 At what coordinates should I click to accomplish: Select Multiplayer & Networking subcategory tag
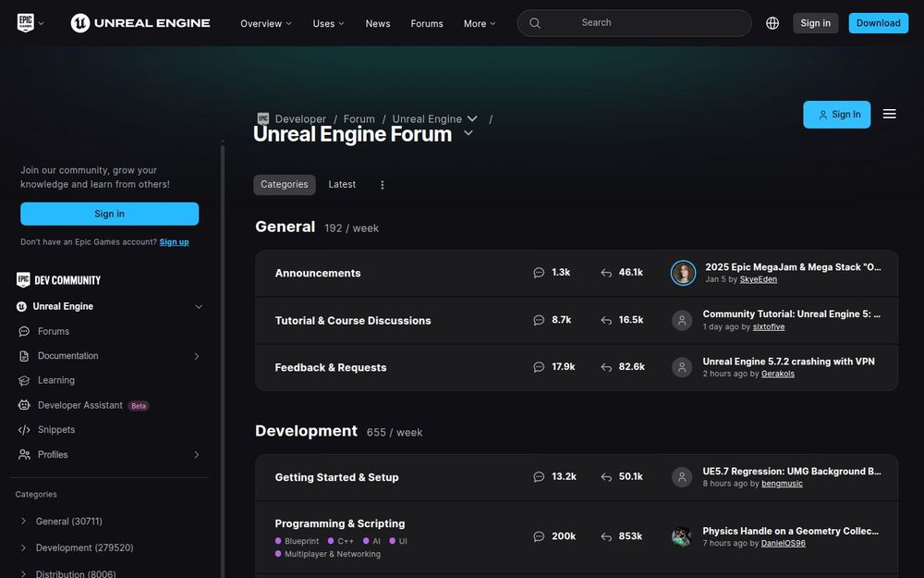[x=328, y=554]
